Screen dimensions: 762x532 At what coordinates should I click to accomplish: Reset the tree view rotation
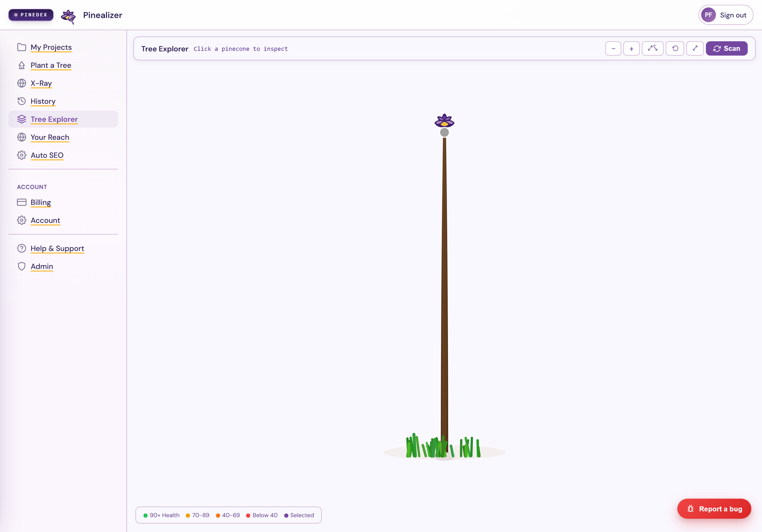coord(675,48)
